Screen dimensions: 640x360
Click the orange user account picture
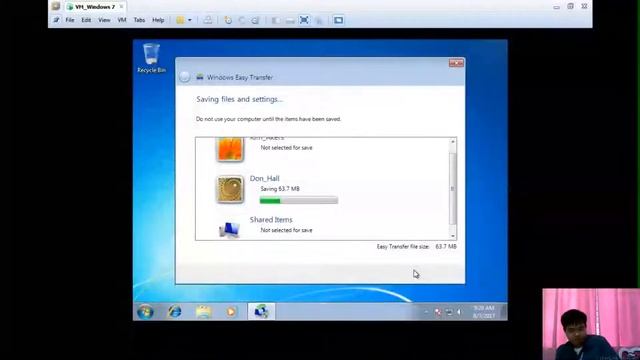pyautogui.click(x=230, y=149)
